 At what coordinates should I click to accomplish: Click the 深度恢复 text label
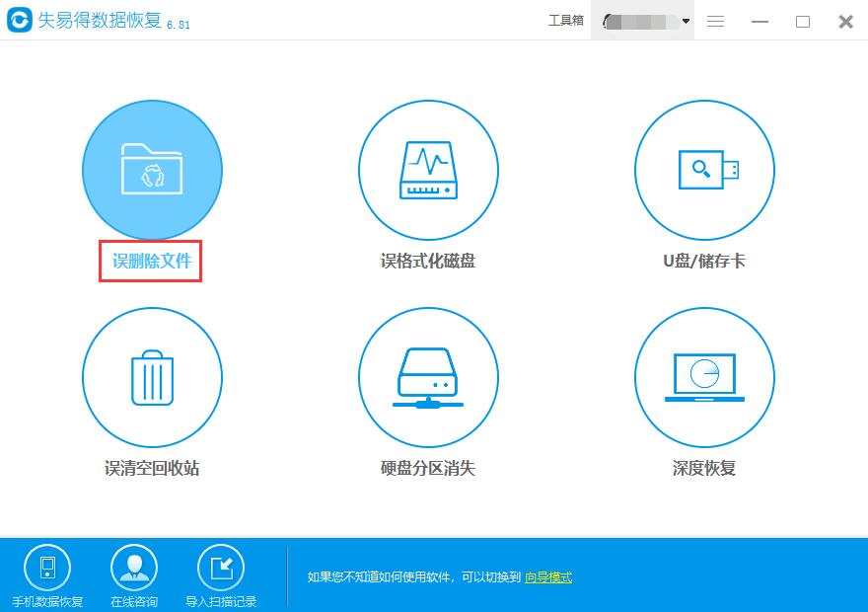click(x=704, y=468)
